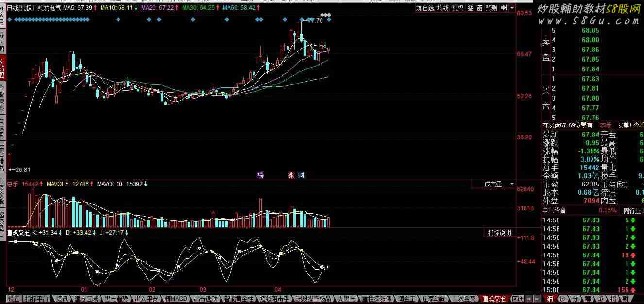Click the 筹 icon in the bottom-right strip
This screenshot has width=644, height=304.
coord(588,299)
